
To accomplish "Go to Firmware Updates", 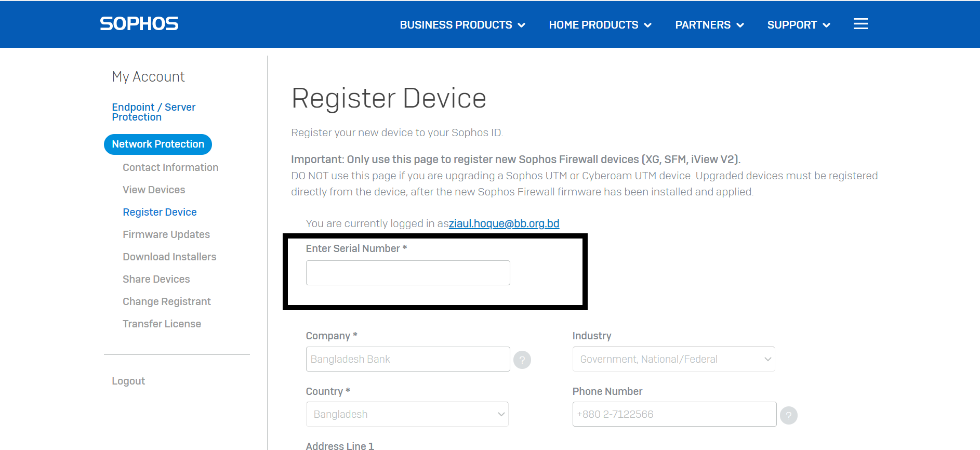I will tap(166, 234).
